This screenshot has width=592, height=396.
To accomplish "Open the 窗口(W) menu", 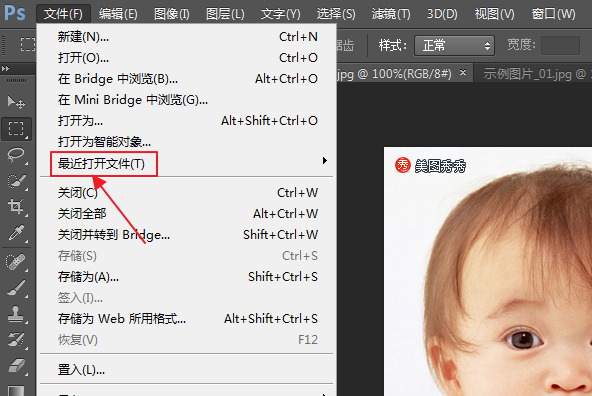I will click(553, 14).
